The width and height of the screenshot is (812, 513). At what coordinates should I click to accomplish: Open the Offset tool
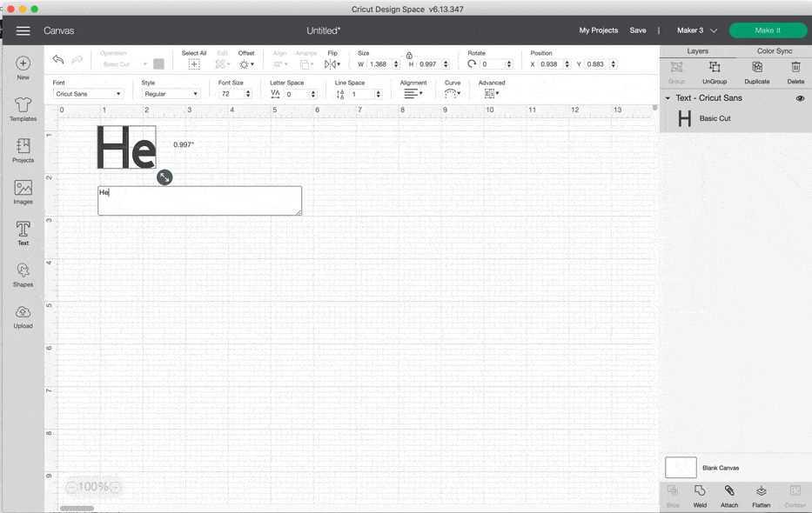246,64
